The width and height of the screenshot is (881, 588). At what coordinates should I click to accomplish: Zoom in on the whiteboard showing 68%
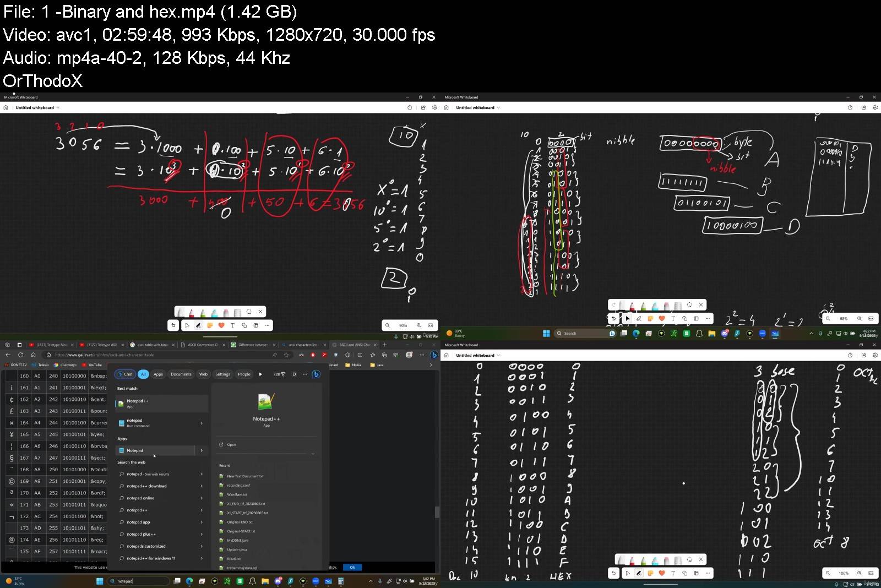coord(860,318)
